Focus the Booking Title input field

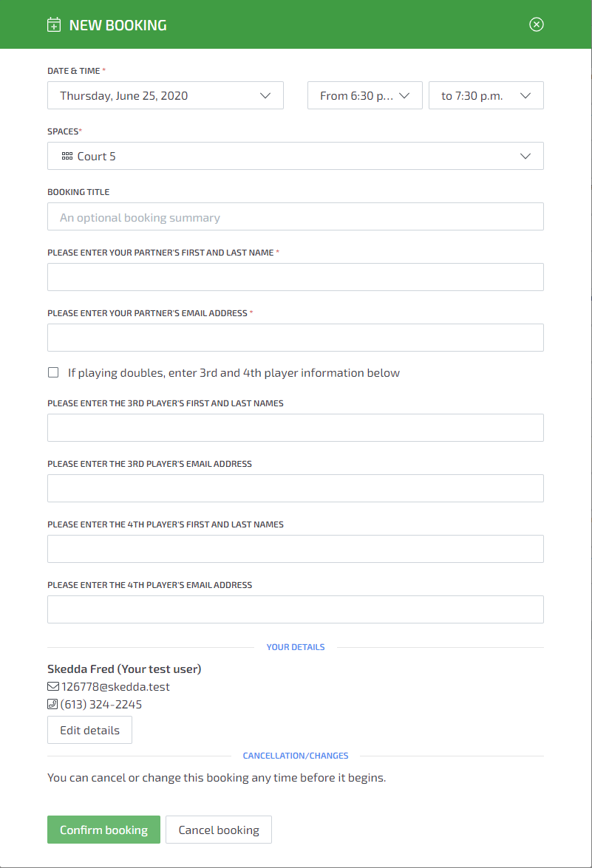click(x=296, y=217)
